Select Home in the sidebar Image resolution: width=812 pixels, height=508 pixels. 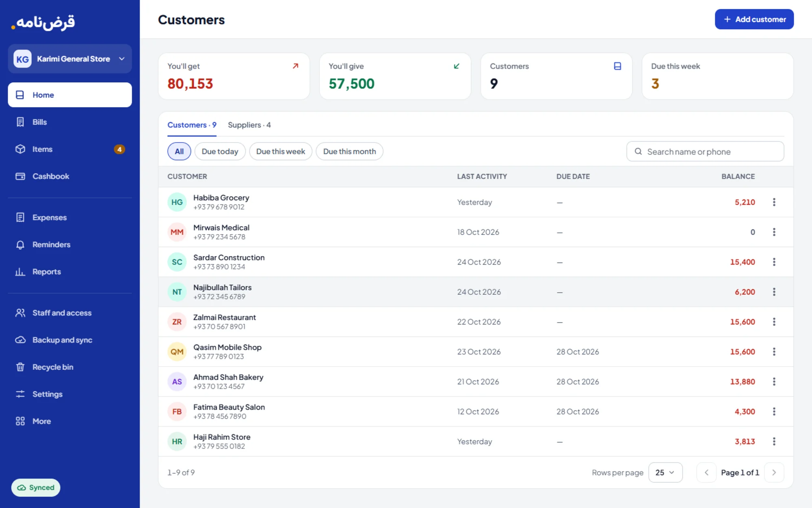[x=70, y=95]
